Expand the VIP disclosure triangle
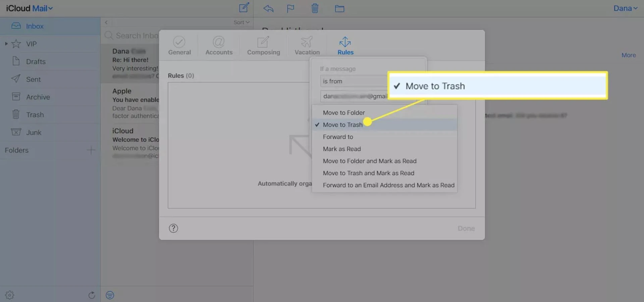 tap(6, 44)
